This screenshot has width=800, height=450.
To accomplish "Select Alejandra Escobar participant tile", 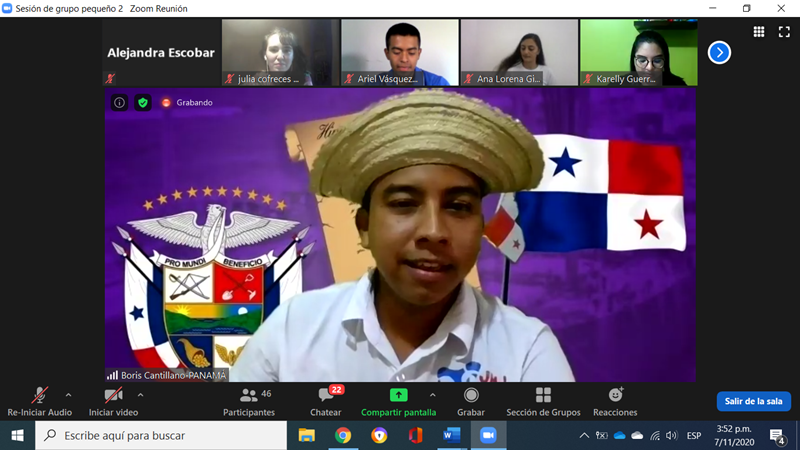I will pos(161,53).
